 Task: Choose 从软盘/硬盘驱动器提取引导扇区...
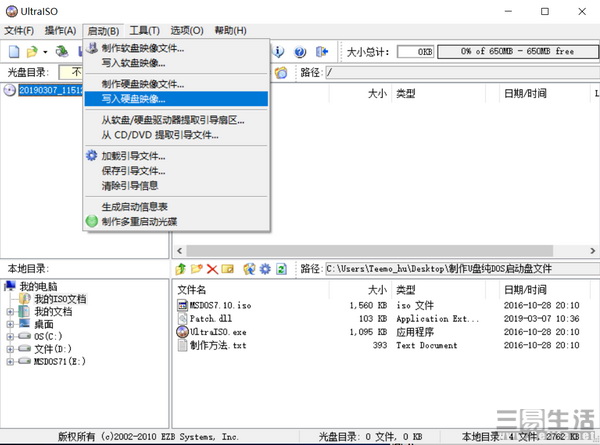pos(176,120)
